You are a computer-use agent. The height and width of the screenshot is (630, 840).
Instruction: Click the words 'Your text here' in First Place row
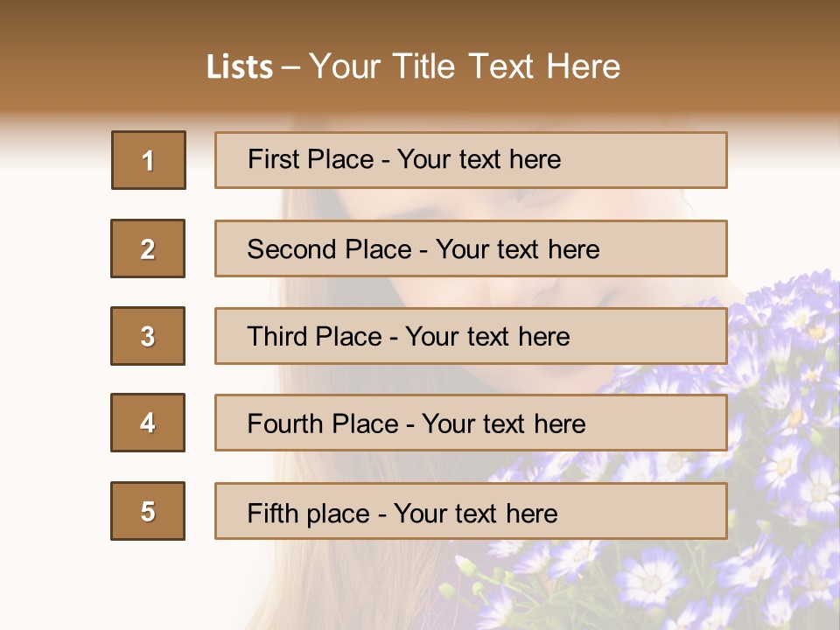point(479,159)
